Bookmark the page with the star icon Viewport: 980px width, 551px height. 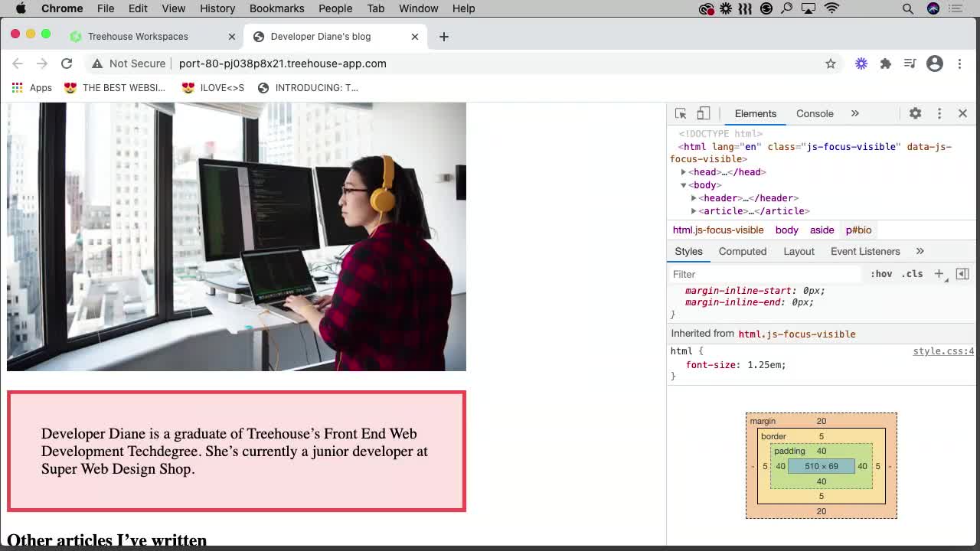pyautogui.click(x=831, y=64)
